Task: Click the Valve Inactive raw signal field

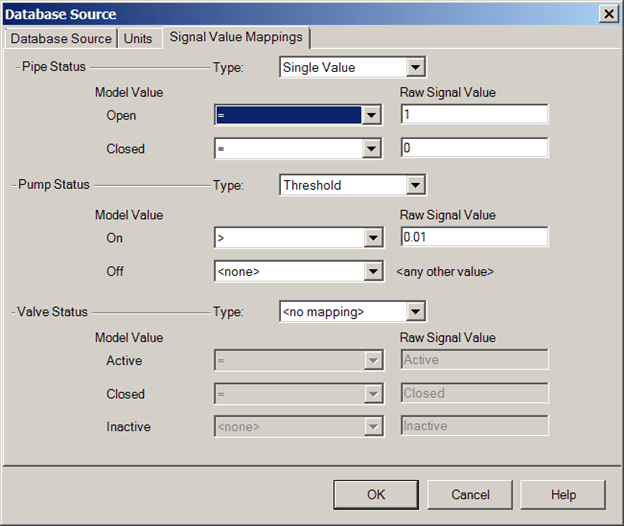Action: point(474,426)
